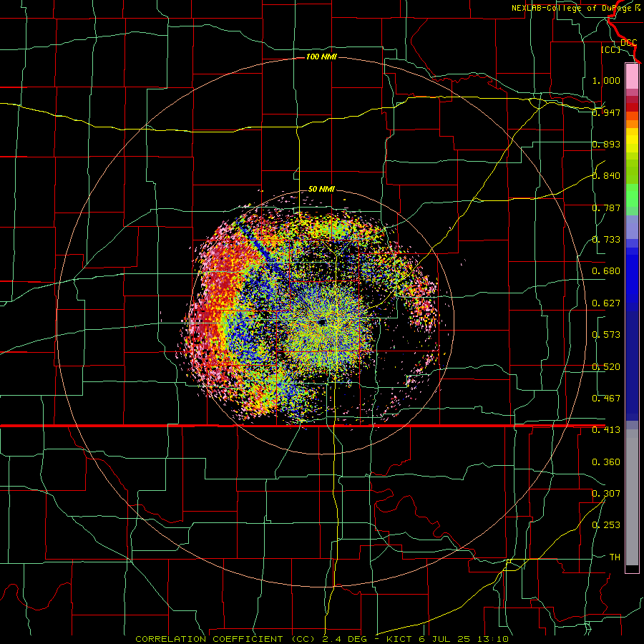
Task: Click the 1.000 value on the scale
Action: coord(606,80)
